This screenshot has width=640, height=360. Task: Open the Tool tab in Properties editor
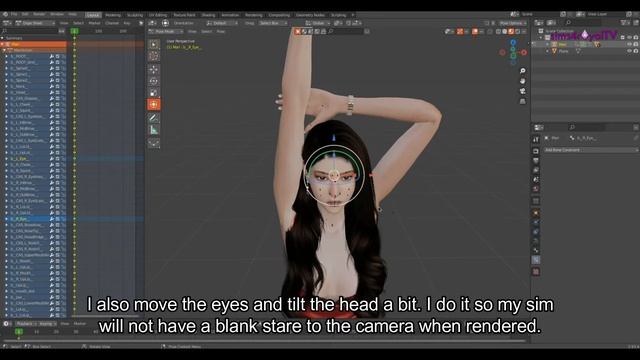click(536, 140)
